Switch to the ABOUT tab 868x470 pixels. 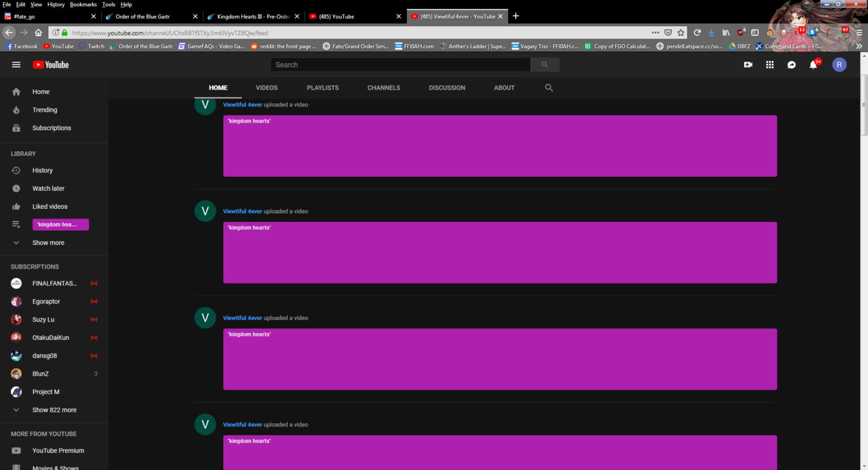click(x=504, y=87)
